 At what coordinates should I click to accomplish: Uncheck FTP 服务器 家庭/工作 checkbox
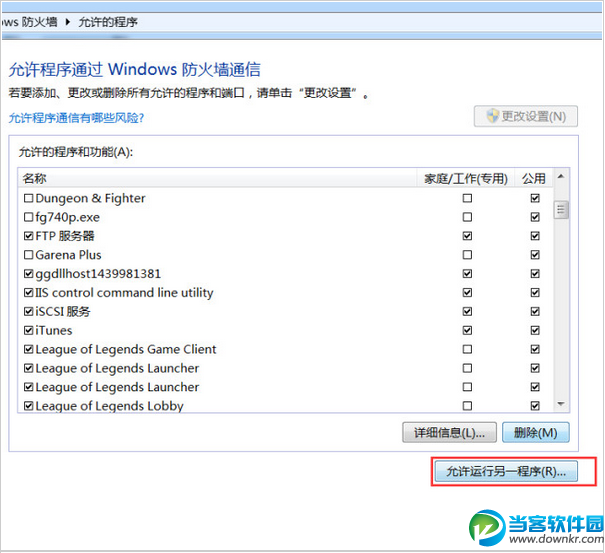pos(467,236)
